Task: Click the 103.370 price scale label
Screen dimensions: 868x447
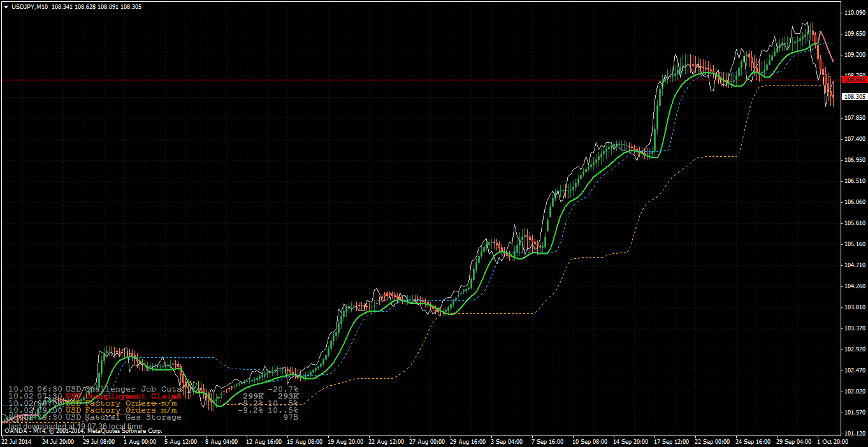Action: point(854,328)
